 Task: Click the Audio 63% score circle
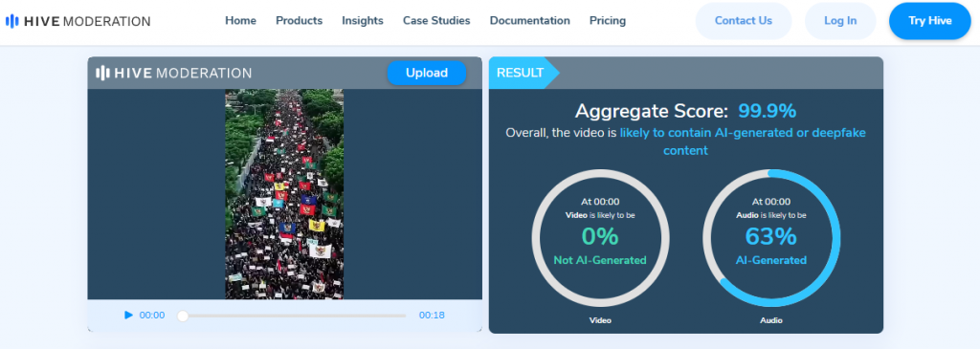[771, 238]
